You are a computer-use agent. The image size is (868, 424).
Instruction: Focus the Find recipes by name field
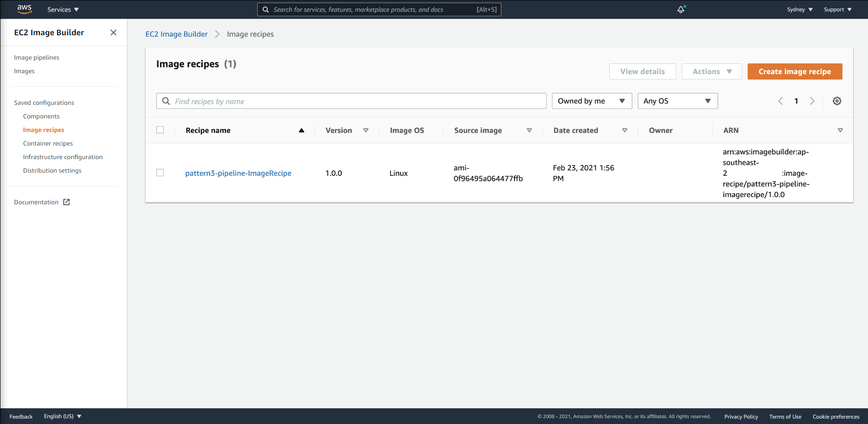coord(351,101)
